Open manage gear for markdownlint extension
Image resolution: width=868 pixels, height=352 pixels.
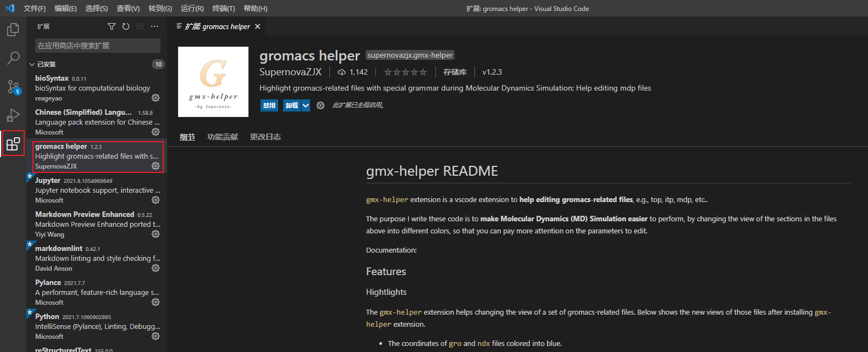156,268
